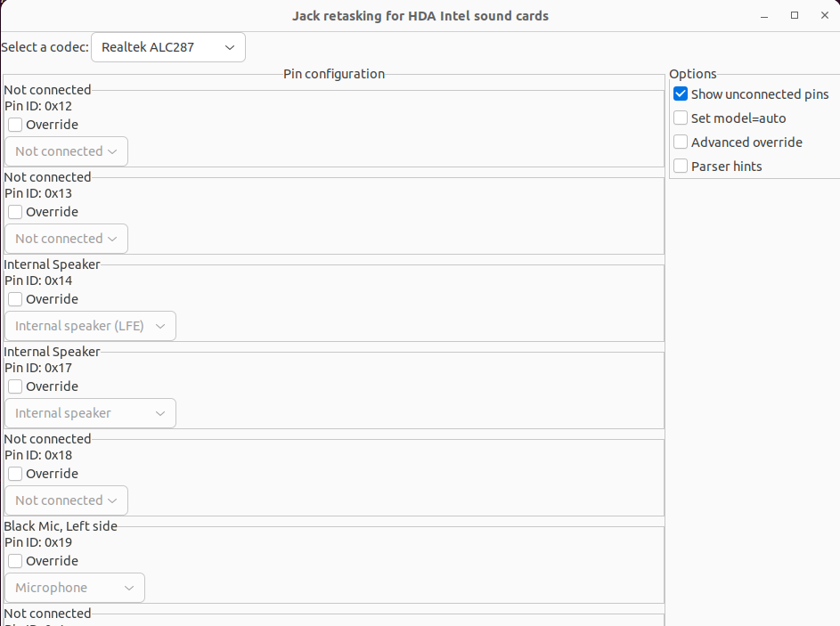This screenshot has height=626, width=840.
Task: Check Override for pin 0x18
Action: pyautogui.click(x=15, y=474)
